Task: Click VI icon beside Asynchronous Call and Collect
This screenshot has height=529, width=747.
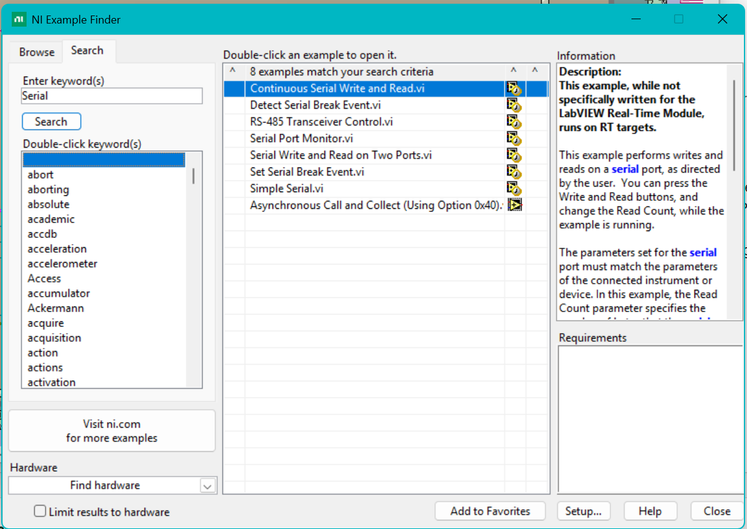Action: pos(515,205)
